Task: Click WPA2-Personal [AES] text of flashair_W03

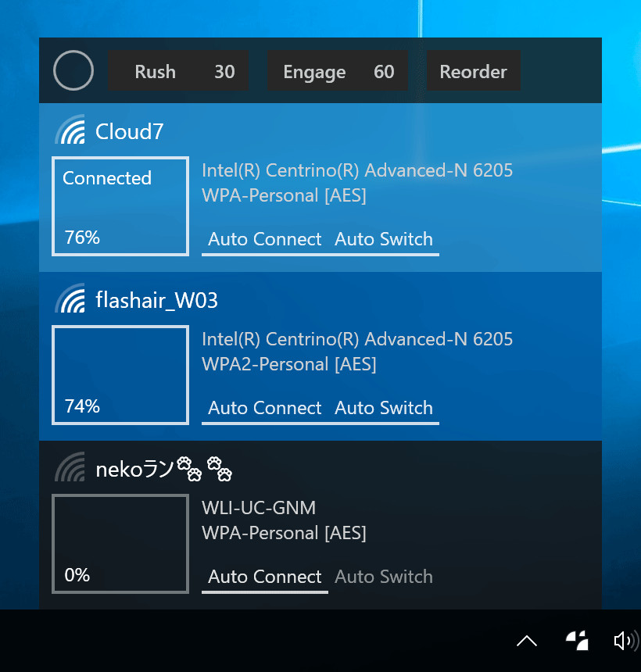Action: [x=289, y=365]
